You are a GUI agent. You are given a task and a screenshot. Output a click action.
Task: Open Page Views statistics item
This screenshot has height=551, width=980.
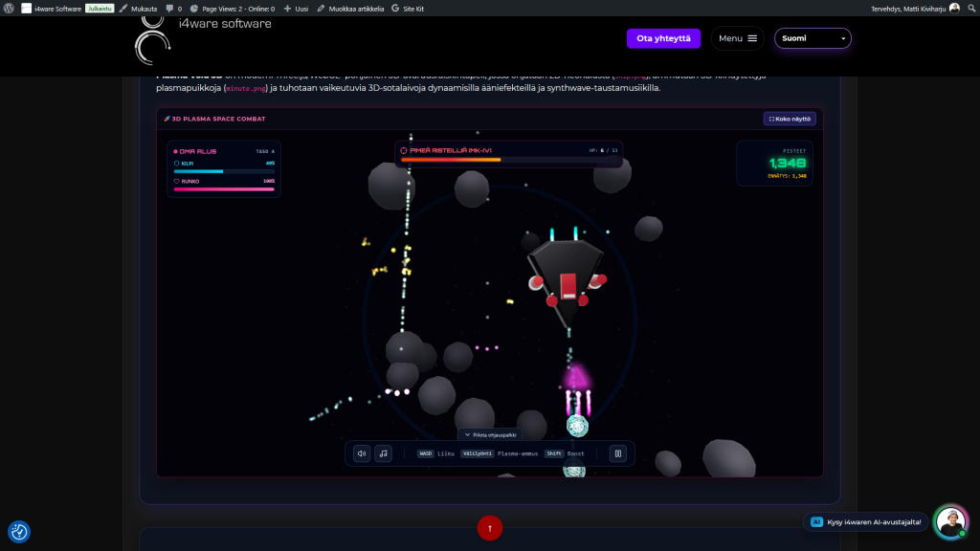[232, 9]
